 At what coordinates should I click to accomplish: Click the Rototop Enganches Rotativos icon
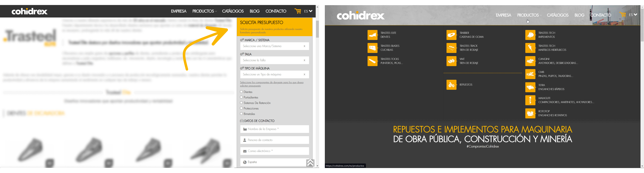530,113
